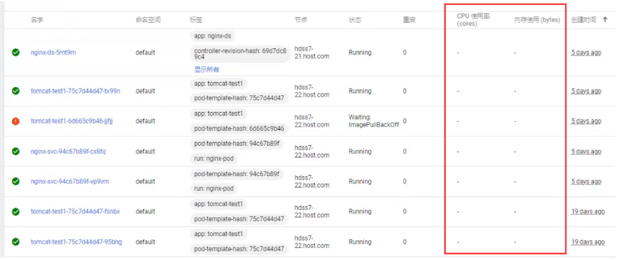Click the green status icon for nginx-svc-94c67b89f-cx8fq

(x=16, y=151)
